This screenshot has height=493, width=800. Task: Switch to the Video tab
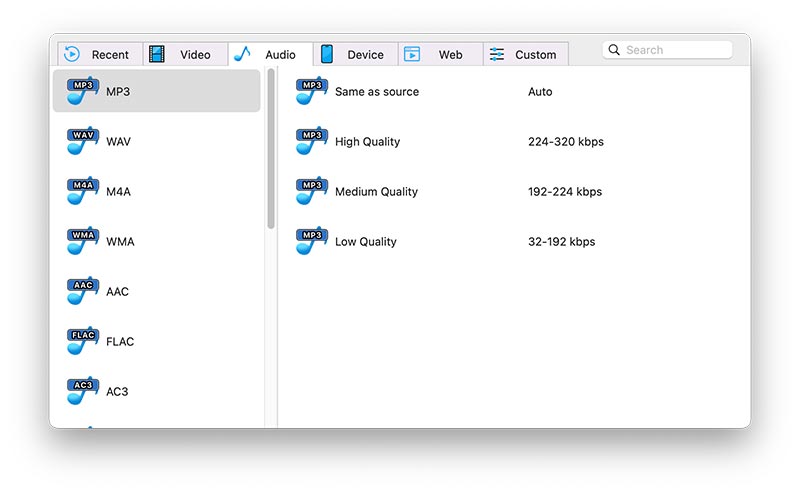(186, 54)
